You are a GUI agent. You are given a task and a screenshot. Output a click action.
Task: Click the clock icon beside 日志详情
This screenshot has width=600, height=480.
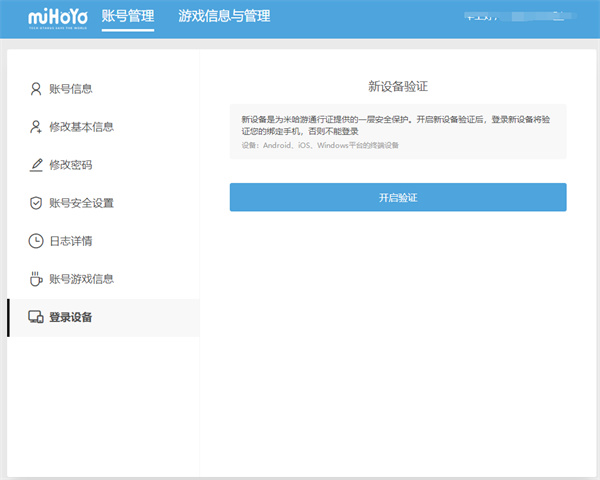coord(36,241)
